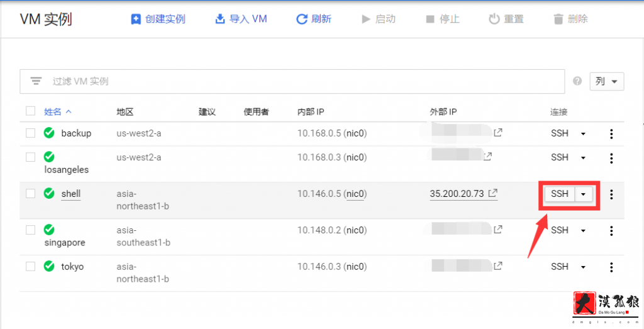Open the losangeles instance name
The image size is (644, 329).
click(67, 170)
